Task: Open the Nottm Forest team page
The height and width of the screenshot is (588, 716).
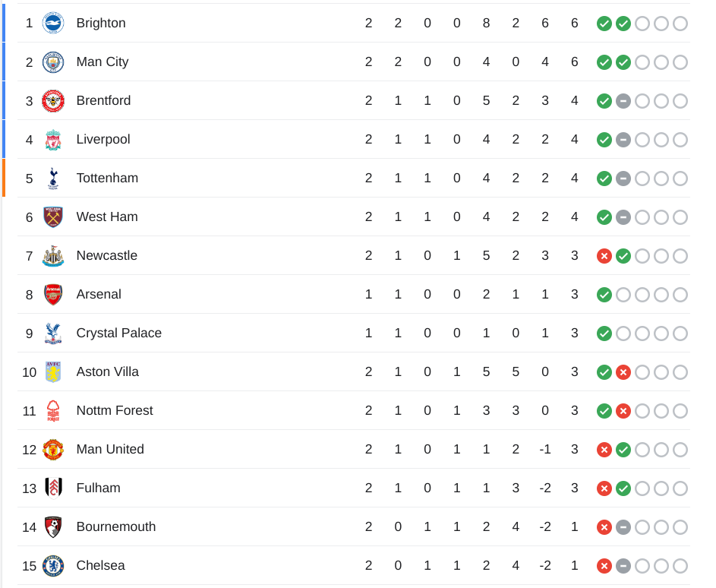Action: 115,410
